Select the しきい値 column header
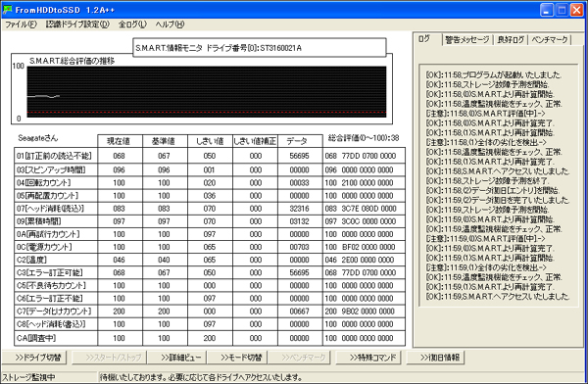The image size is (588, 384). [210, 141]
